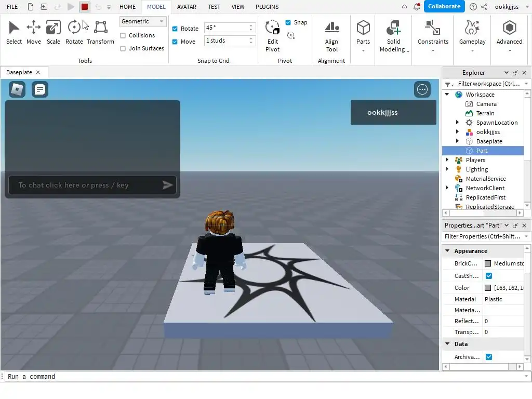The width and height of the screenshot is (532, 399).
Task: Enable the Collisions checkbox
Action: (x=123, y=35)
